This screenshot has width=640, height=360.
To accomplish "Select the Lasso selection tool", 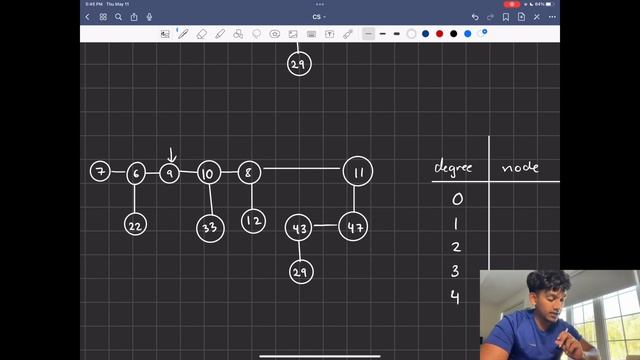I will [x=256, y=34].
